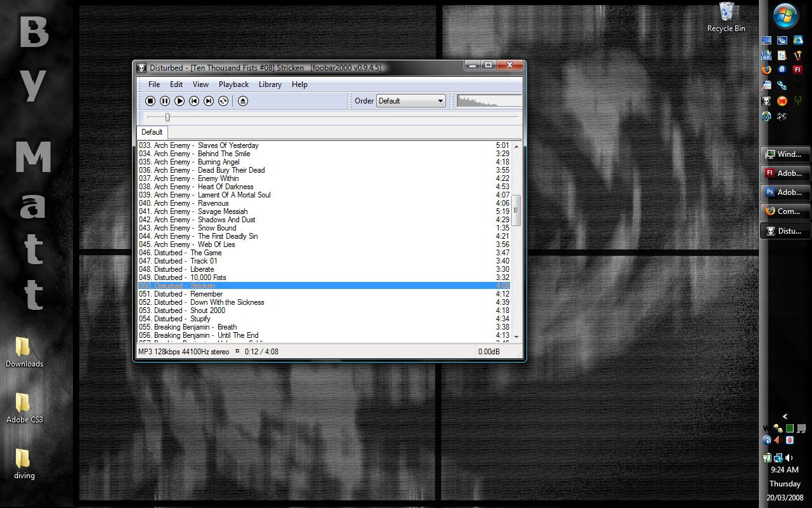Select track 042 Shadows And Dust

(324, 220)
